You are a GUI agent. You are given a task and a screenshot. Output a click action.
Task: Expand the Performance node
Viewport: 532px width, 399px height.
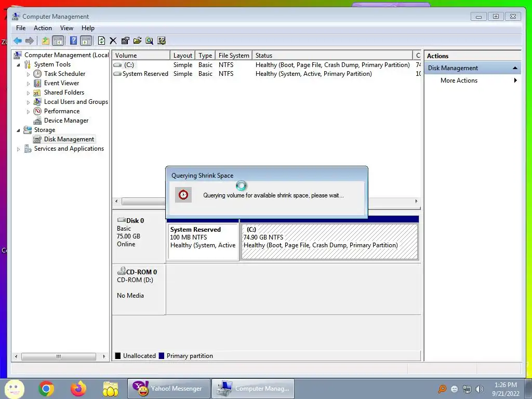tap(28, 112)
